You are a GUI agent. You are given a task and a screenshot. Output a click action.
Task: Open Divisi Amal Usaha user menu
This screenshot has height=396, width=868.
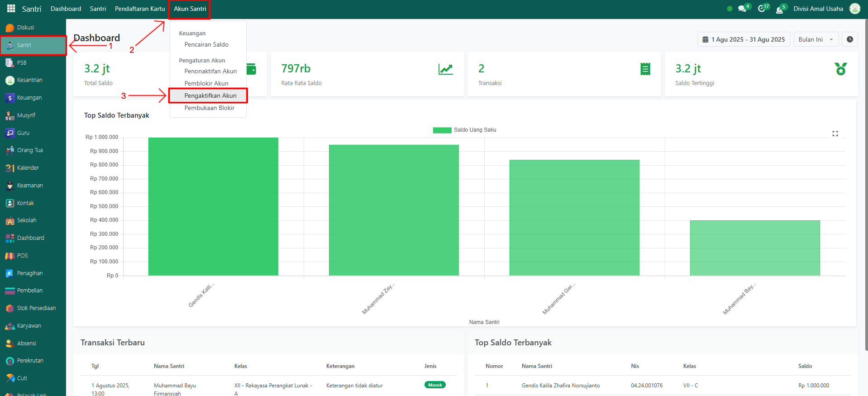click(x=818, y=9)
